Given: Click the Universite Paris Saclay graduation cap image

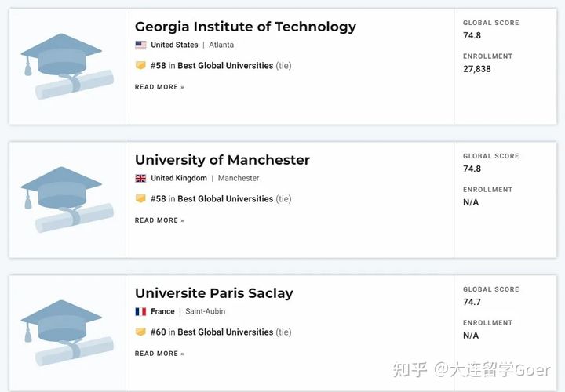Looking at the screenshot, I should tap(67, 333).
